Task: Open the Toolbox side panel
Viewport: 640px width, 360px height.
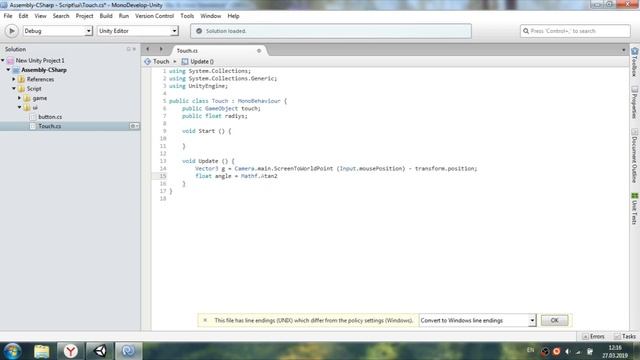Action: (x=634, y=62)
